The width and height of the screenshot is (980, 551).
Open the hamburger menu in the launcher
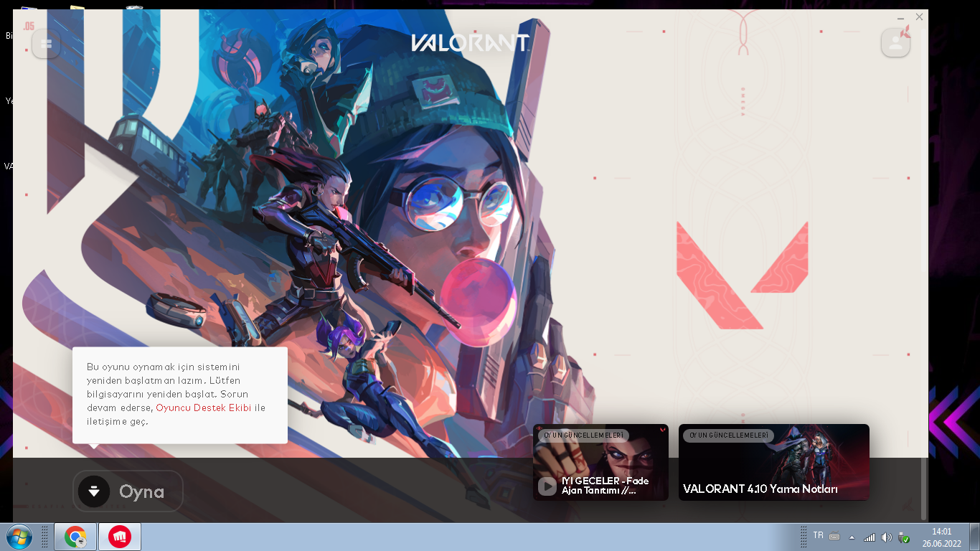point(47,44)
